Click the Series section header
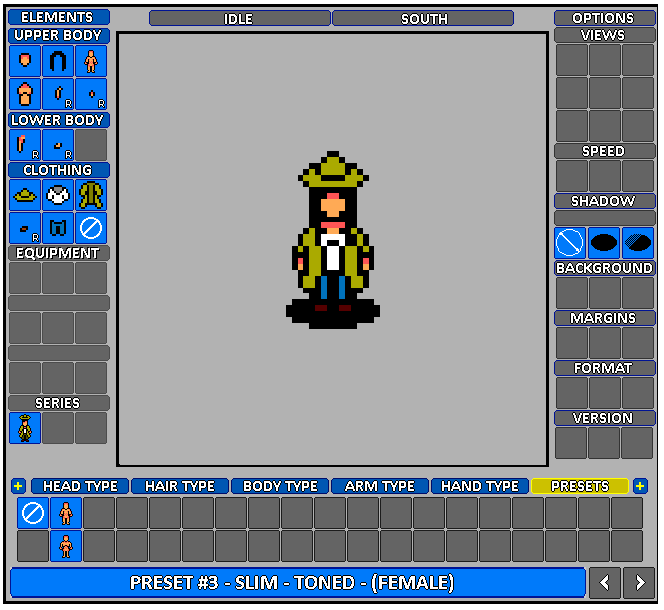 (59, 403)
